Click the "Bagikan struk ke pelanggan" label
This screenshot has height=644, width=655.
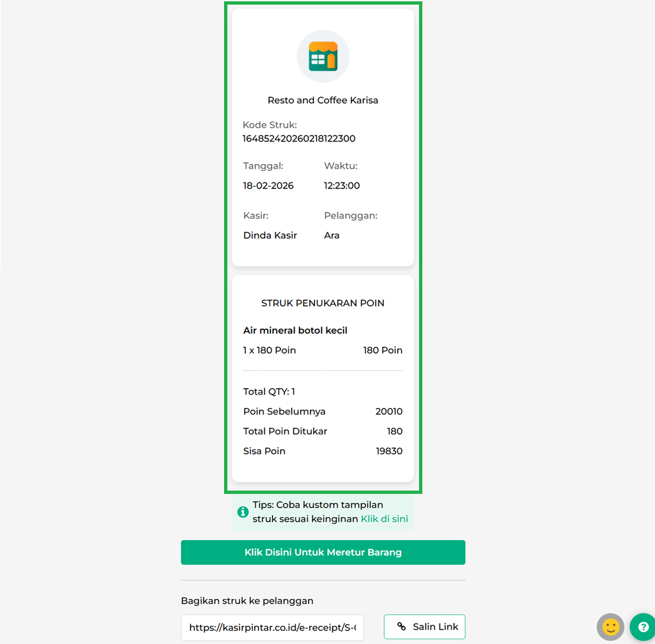click(x=247, y=601)
